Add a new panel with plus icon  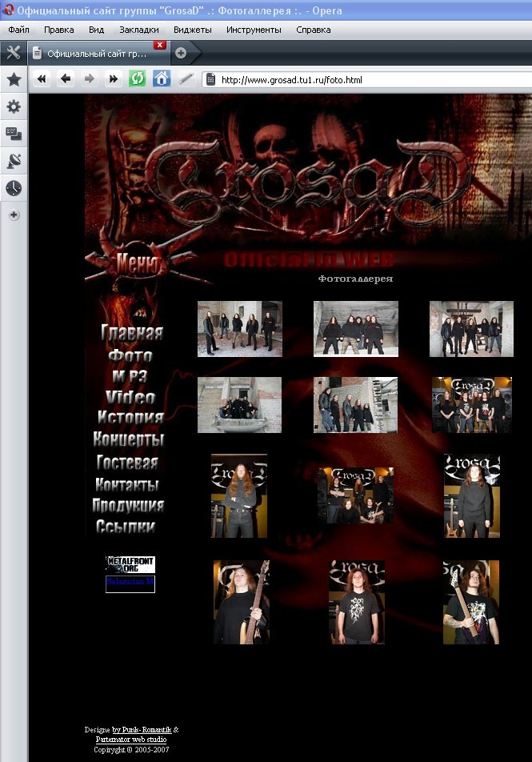14,215
